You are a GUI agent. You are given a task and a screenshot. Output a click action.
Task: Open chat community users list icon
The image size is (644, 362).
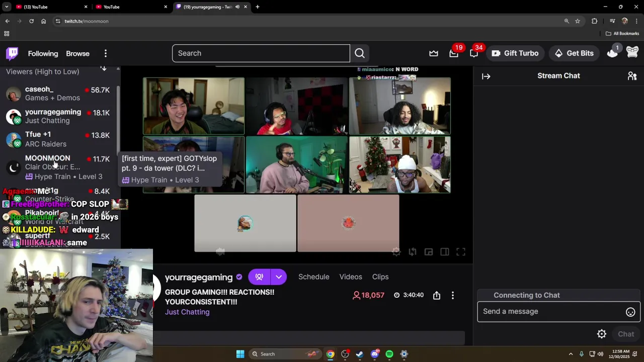click(x=632, y=76)
